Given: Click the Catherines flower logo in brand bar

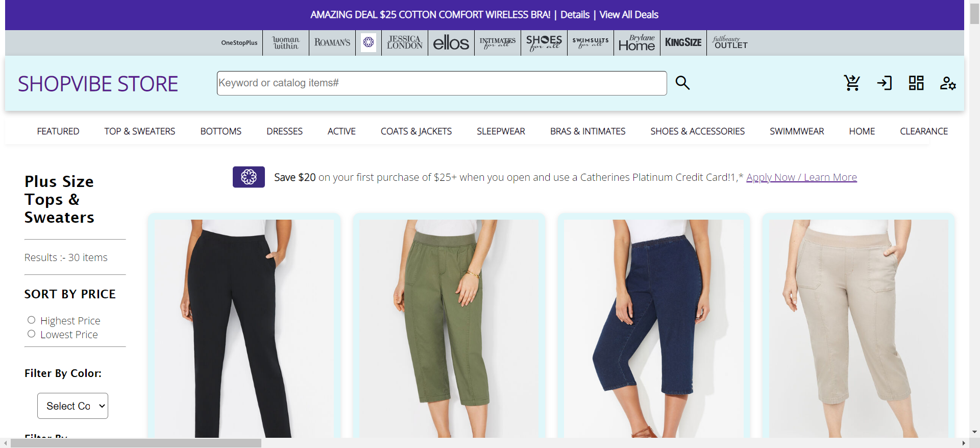Looking at the screenshot, I should (x=369, y=42).
